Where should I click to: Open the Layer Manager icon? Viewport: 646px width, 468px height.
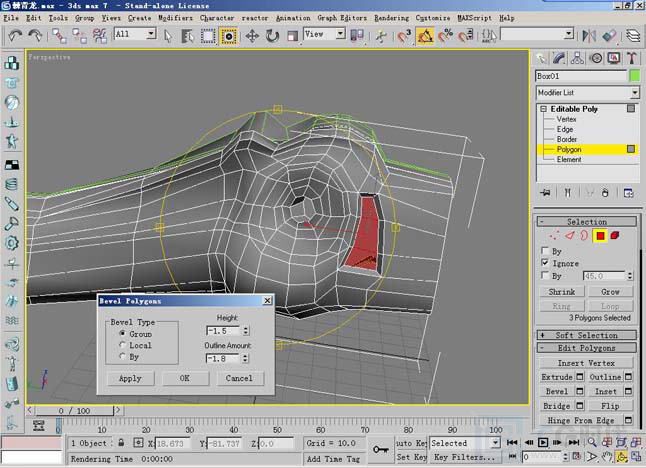pyautogui.click(x=633, y=36)
